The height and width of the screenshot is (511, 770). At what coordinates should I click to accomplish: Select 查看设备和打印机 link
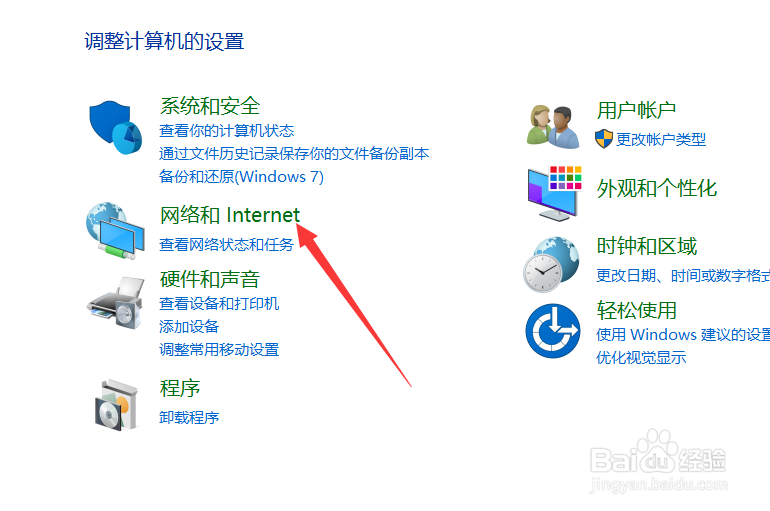tap(219, 303)
